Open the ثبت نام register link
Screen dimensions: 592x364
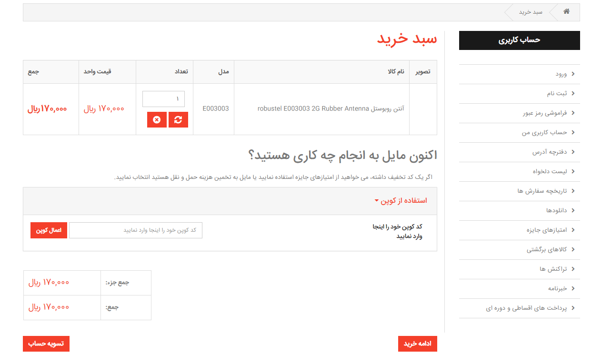pos(557,94)
